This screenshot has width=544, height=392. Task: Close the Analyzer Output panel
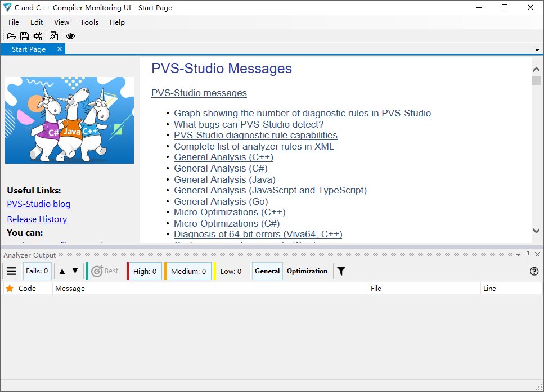coord(537,254)
